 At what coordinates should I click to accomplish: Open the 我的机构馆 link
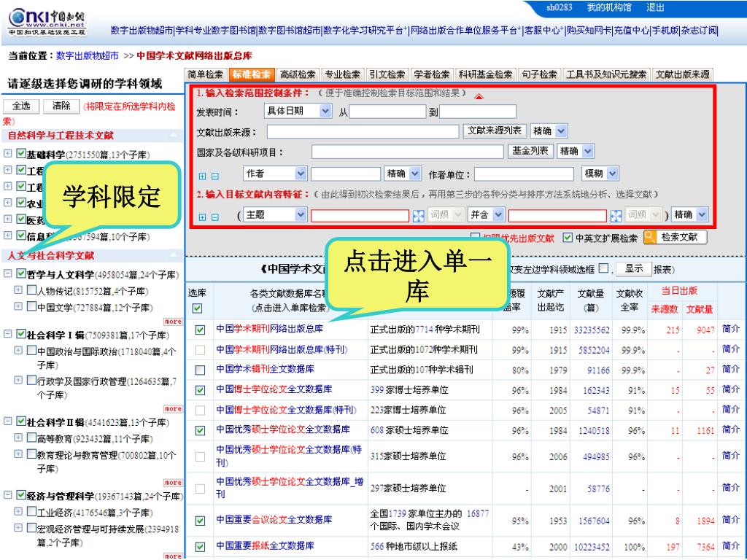point(609,7)
